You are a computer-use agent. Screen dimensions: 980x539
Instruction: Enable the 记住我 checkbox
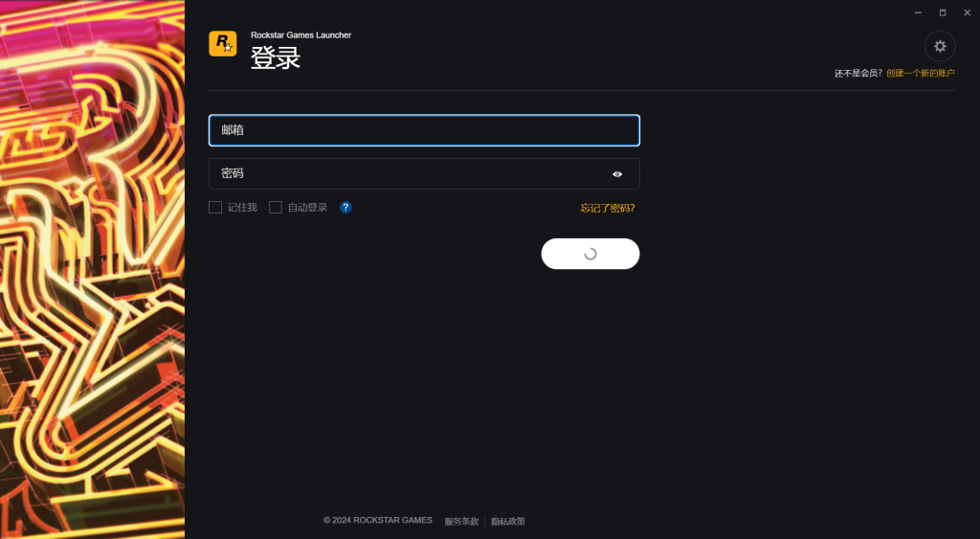[215, 208]
